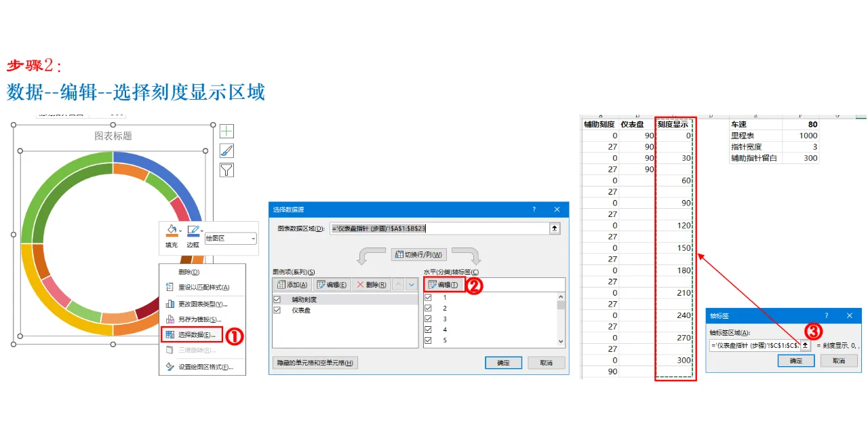The height and width of the screenshot is (434, 868).
Task: Click 确定 in the 轴标签 dialog
Action: click(795, 360)
